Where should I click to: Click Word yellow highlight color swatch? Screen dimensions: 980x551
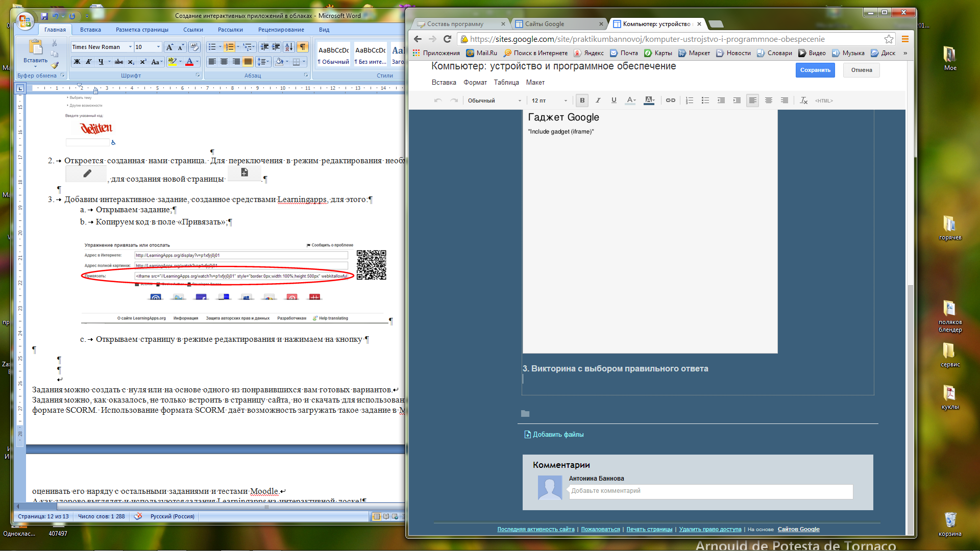click(172, 62)
